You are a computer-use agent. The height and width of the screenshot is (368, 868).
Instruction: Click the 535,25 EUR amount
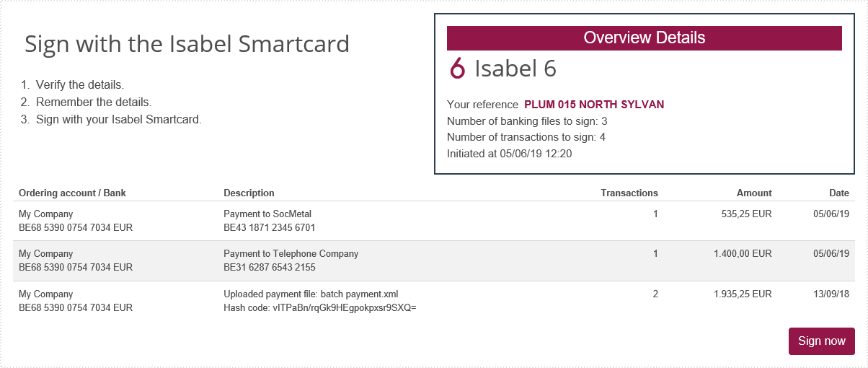pos(746,214)
